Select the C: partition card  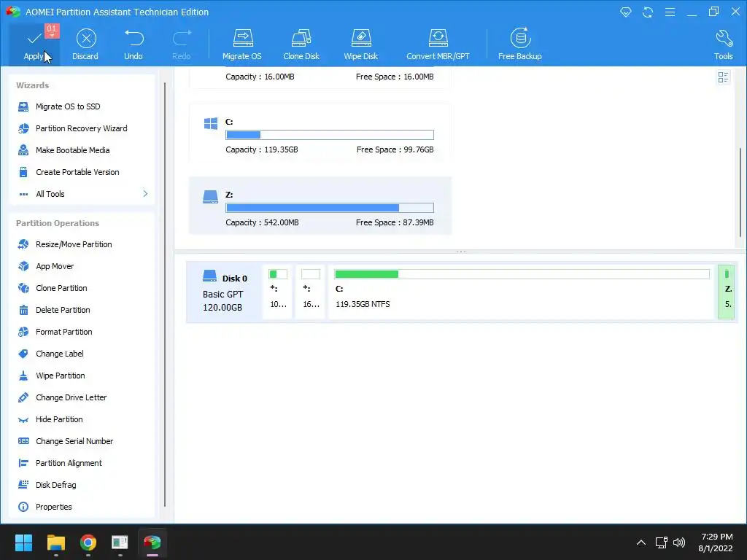coord(320,133)
